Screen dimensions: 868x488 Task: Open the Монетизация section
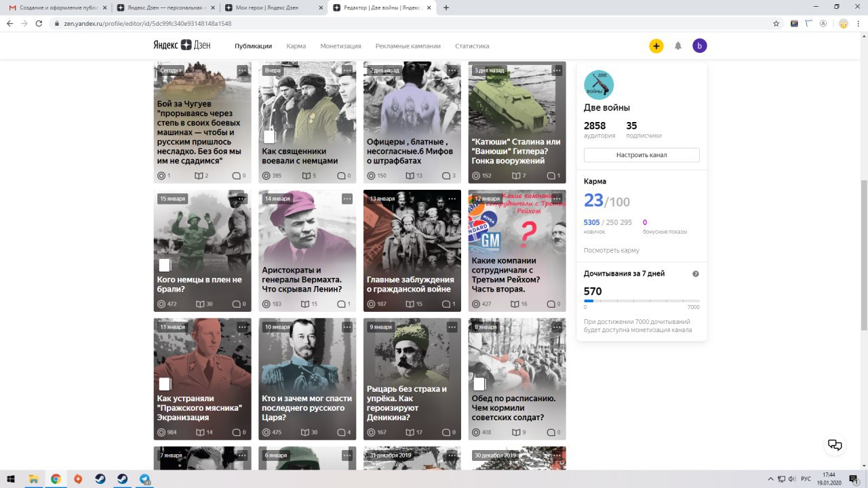[x=340, y=46]
